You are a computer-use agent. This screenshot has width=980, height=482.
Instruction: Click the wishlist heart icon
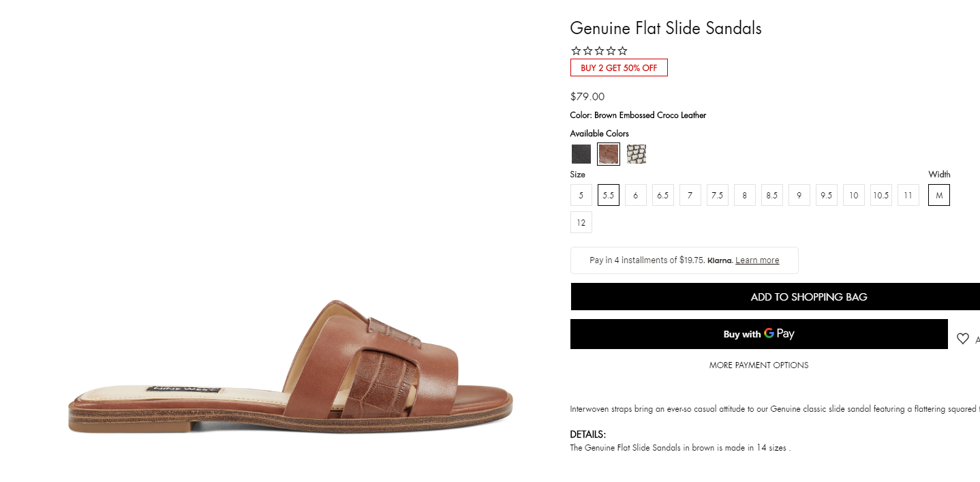pyautogui.click(x=962, y=338)
